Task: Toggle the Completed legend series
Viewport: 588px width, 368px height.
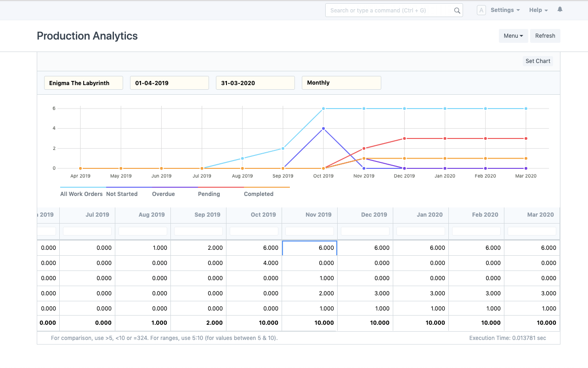Action: pyautogui.click(x=259, y=194)
